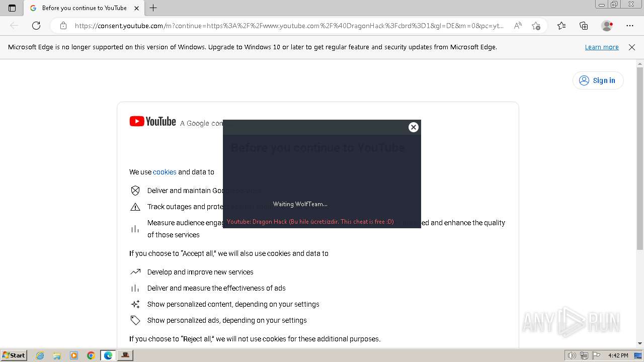Open Windows Media Player from taskbar
The image size is (644, 362).
coord(74,355)
